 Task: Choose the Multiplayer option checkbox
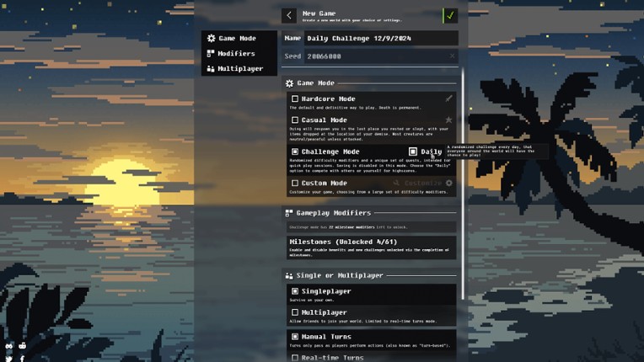pos(295,312)
